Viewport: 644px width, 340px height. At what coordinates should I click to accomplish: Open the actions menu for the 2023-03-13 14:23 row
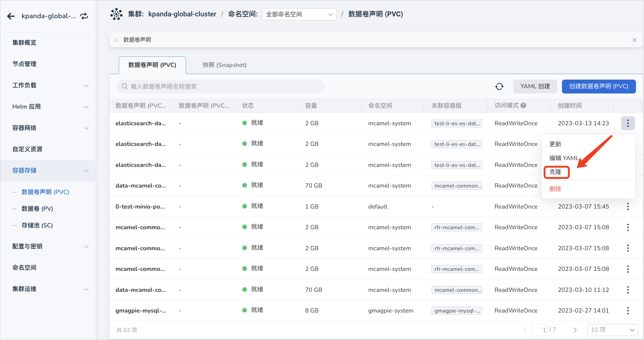point(628,123)
